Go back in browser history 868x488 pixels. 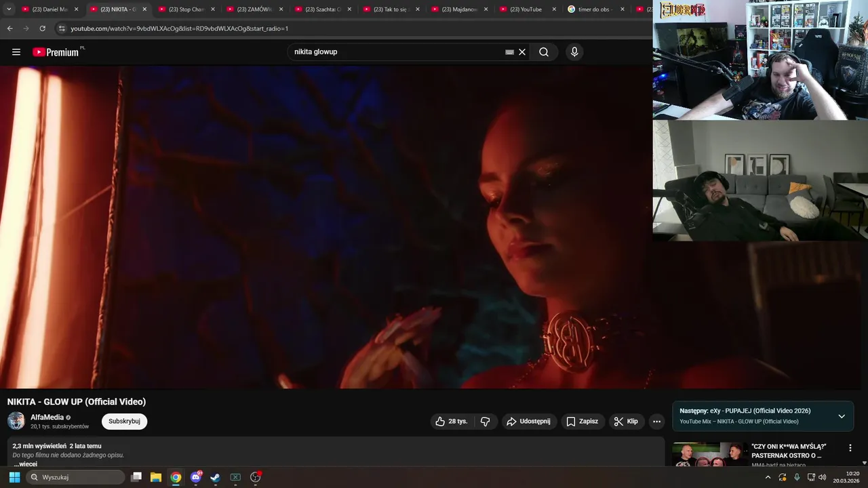pos(9,28)
